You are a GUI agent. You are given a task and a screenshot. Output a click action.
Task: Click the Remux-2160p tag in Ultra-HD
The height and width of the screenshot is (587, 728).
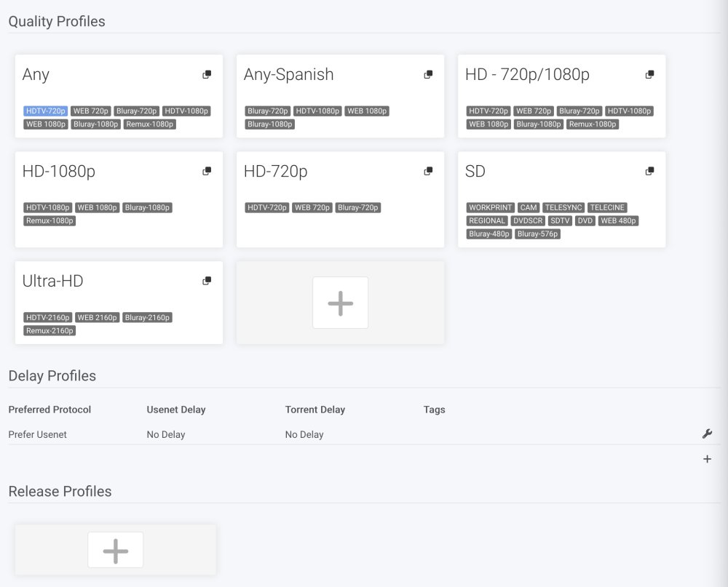[x=50, y=331]
